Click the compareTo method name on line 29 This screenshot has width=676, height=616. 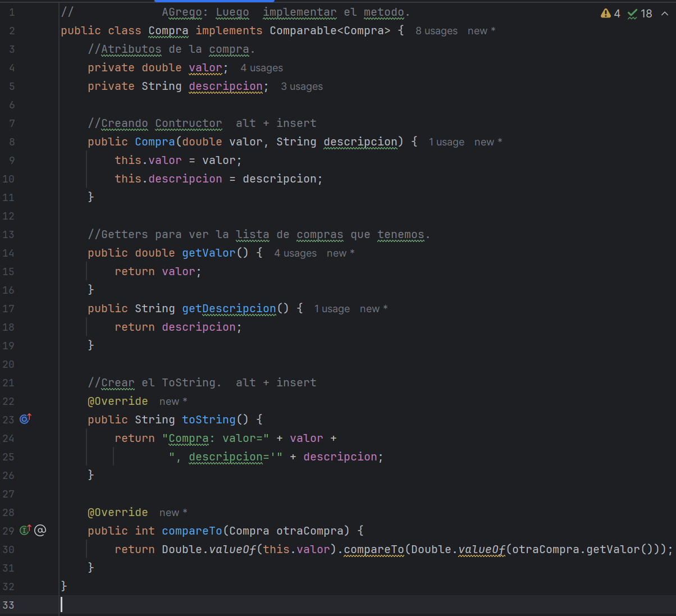192,531
